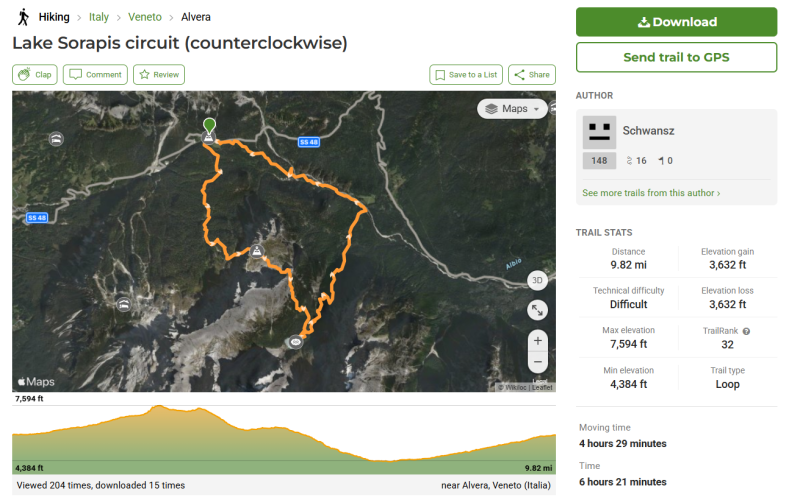Share this trail
800x497 pixels.
click(531, 75)
